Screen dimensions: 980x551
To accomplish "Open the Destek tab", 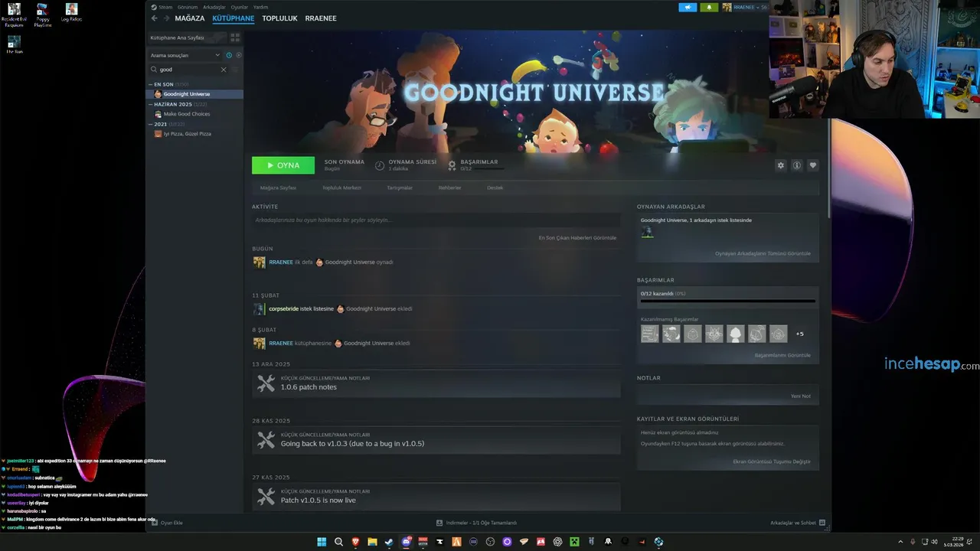I will point(495,187).
